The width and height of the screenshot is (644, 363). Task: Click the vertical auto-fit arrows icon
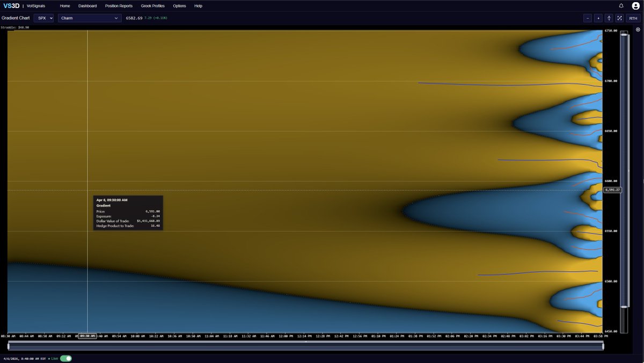pyautogui.click(x=609, y=18)
